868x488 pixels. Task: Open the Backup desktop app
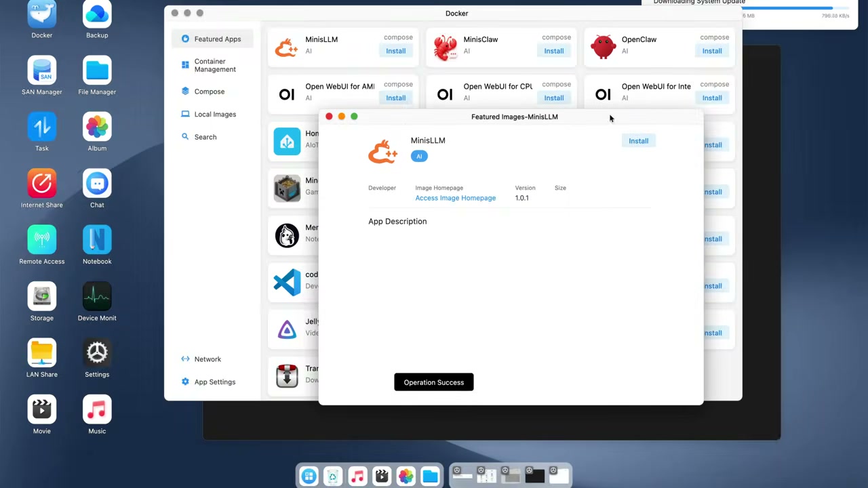coord(97,14)
